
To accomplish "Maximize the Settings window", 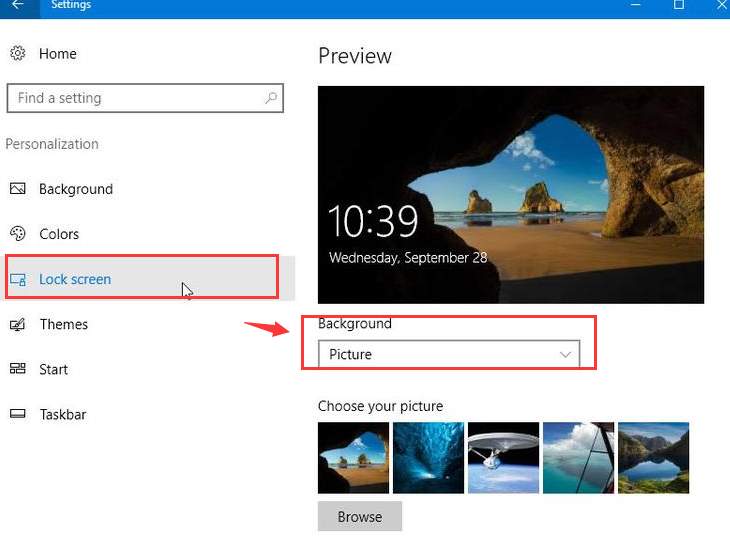I will (679, 5).
